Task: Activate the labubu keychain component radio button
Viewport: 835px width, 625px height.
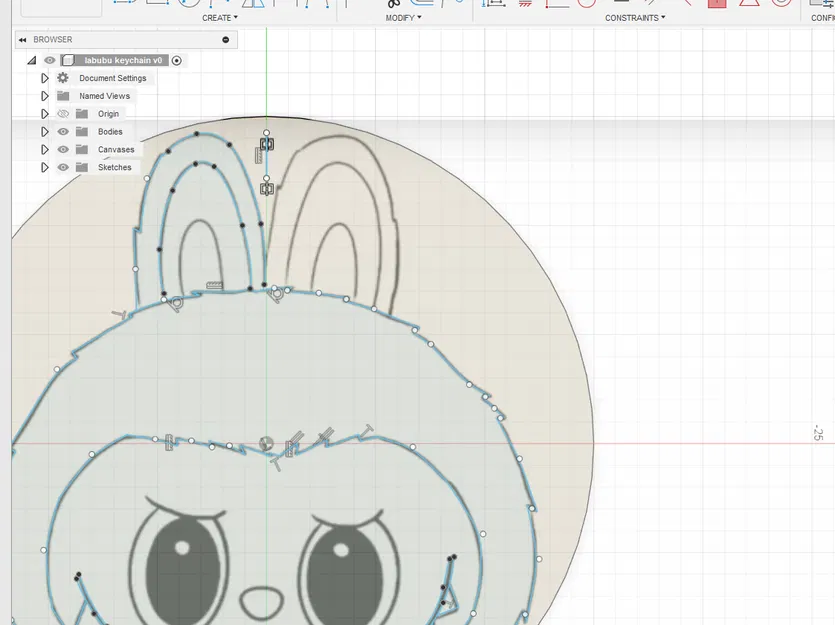Action: point(177,60)
